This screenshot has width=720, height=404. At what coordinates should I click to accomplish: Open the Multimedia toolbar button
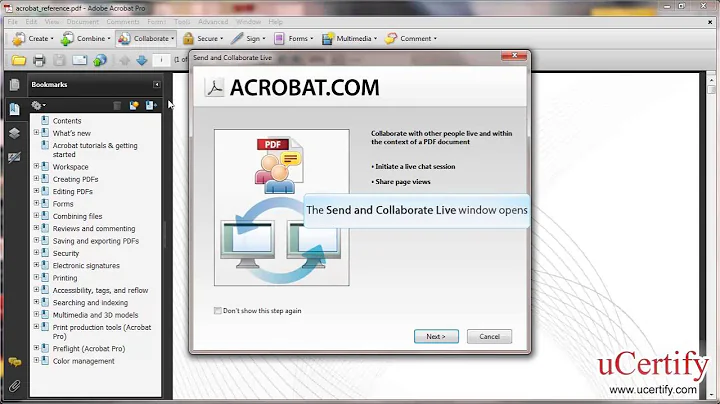[x=349, y=39]
